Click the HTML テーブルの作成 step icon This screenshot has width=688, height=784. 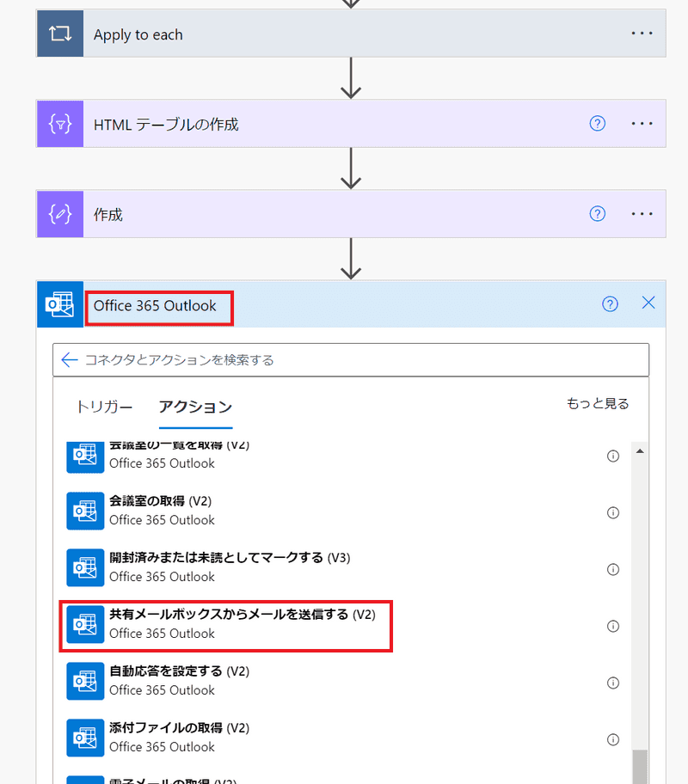tap(60, 124)
